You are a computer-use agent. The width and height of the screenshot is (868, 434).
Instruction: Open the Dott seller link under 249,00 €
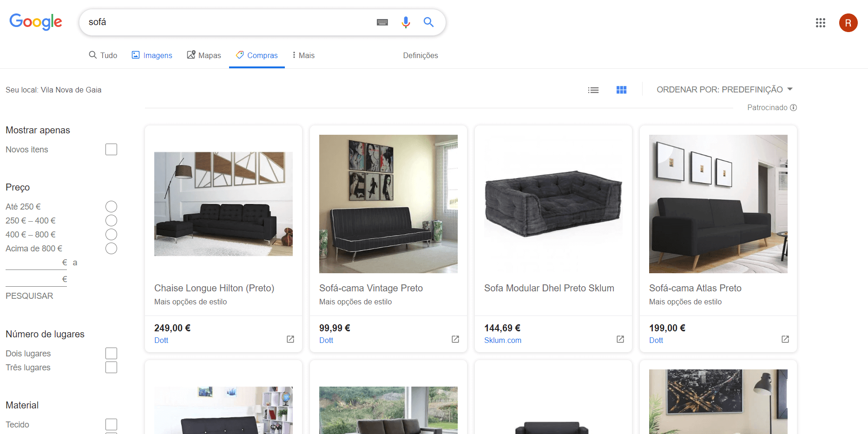(x=161, y=340)
